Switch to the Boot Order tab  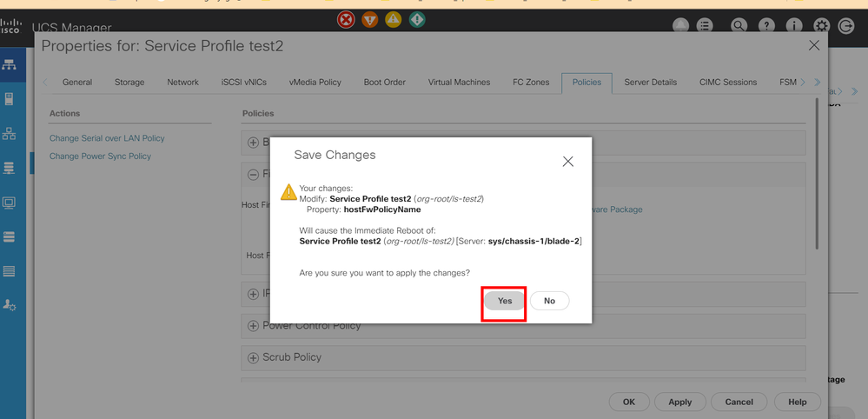click(385, 82)
